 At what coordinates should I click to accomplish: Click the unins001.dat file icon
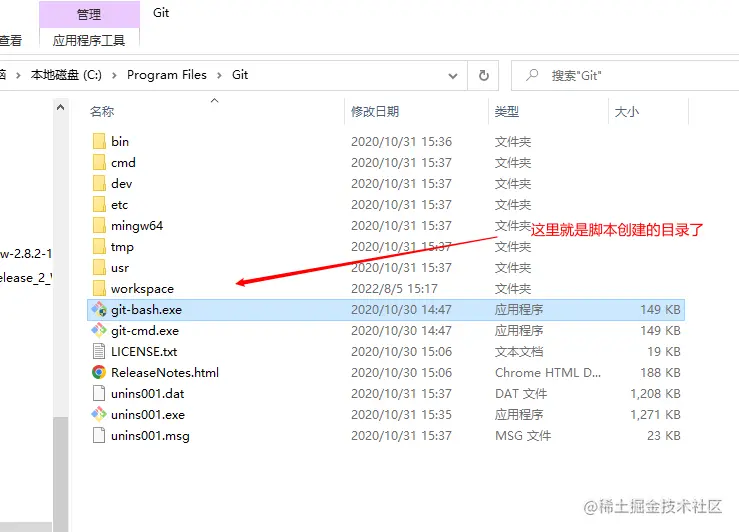tap(99, 393)
